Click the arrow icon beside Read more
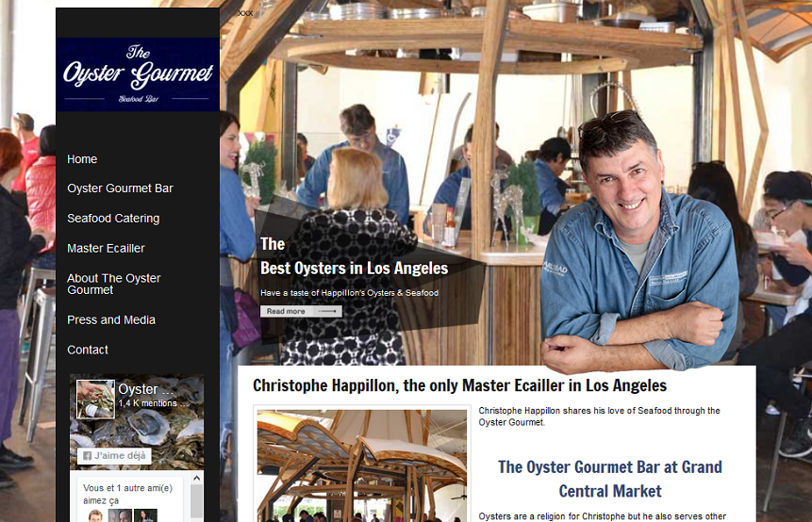The image size is (812, 522). coord(327,311)
